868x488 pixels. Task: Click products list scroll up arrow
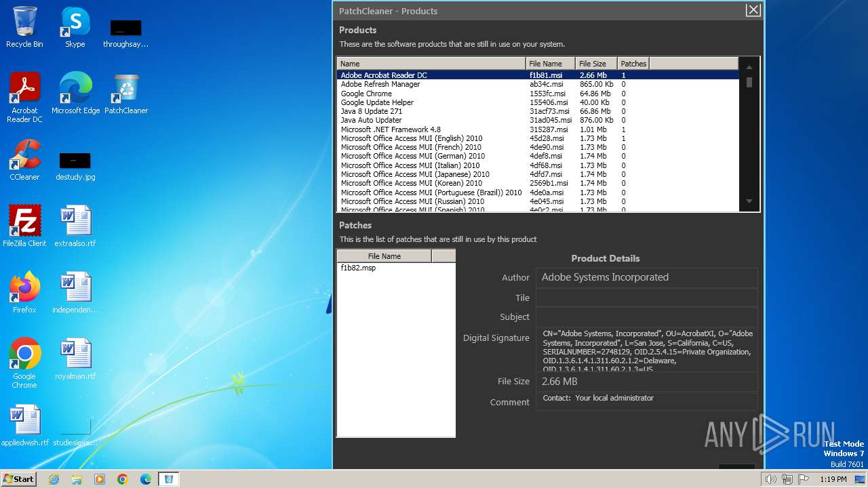[x=749, y=67]
